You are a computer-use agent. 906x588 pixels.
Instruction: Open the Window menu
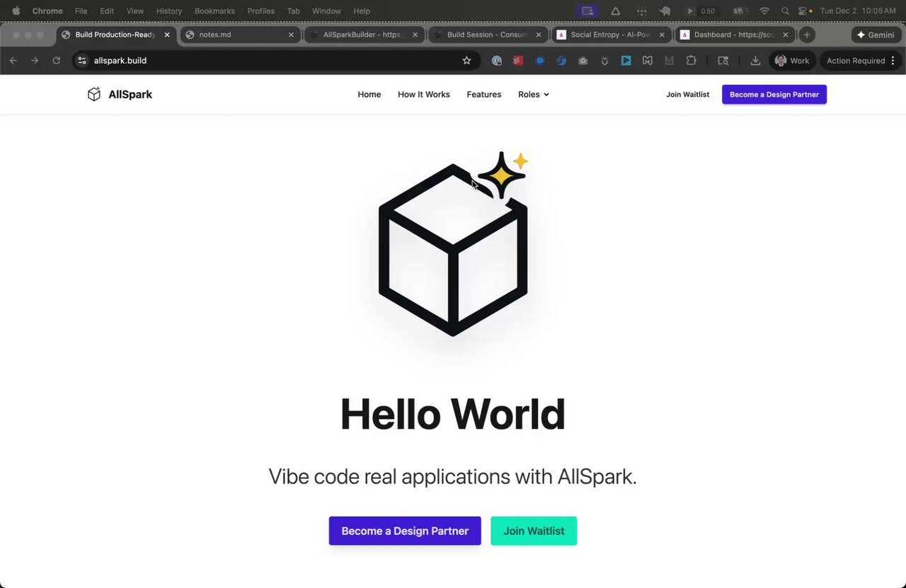(x=326, y=11)
